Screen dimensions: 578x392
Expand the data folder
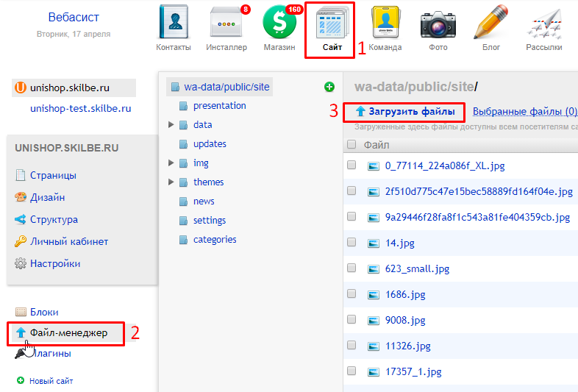pyautogui.click(x=171, y=125)
